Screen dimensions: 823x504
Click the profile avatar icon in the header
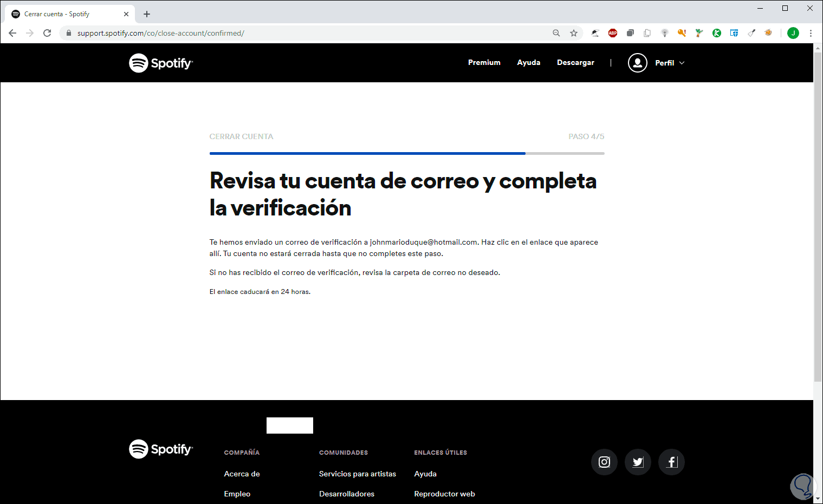(638, 63)
